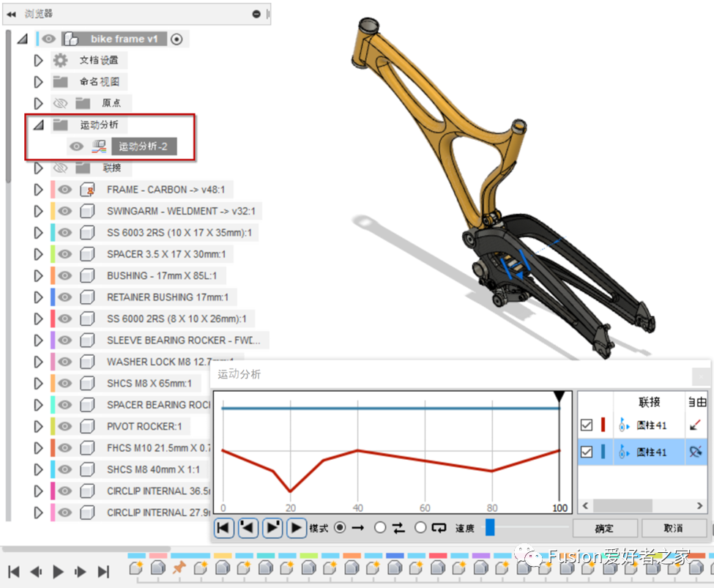Click the 文档设置 gear icon
Image resolution: width=714 pixels, height=588 pixels.
[x=60, y=60]
